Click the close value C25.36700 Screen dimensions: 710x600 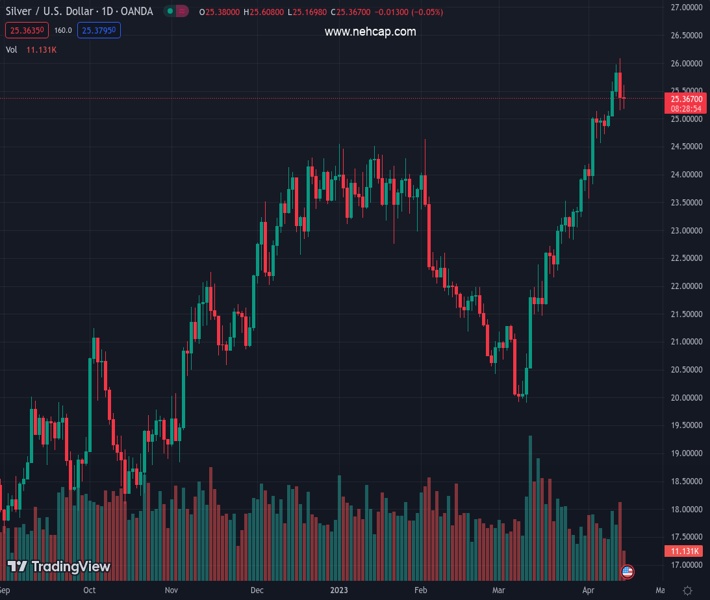(x=350, y=12)
